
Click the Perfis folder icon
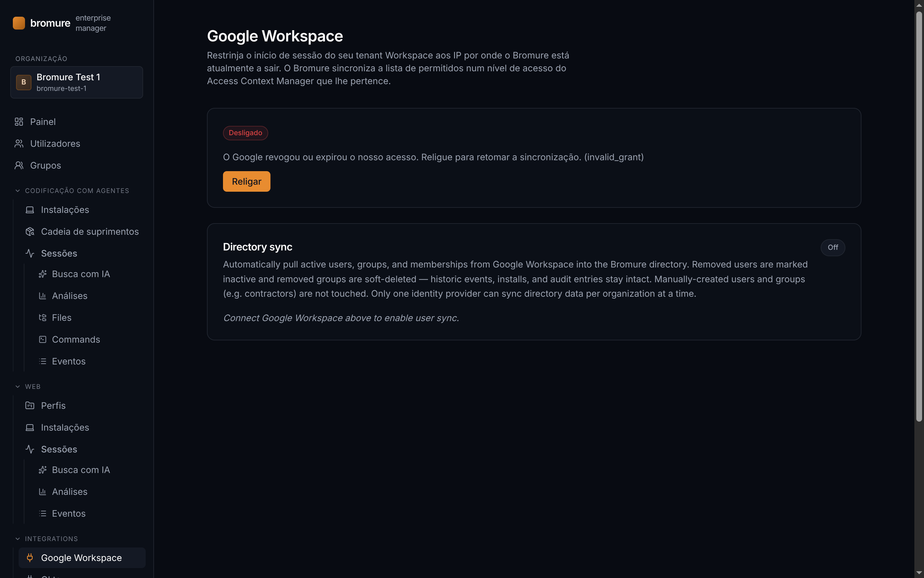pyautogui.click(x=30, y=405)
